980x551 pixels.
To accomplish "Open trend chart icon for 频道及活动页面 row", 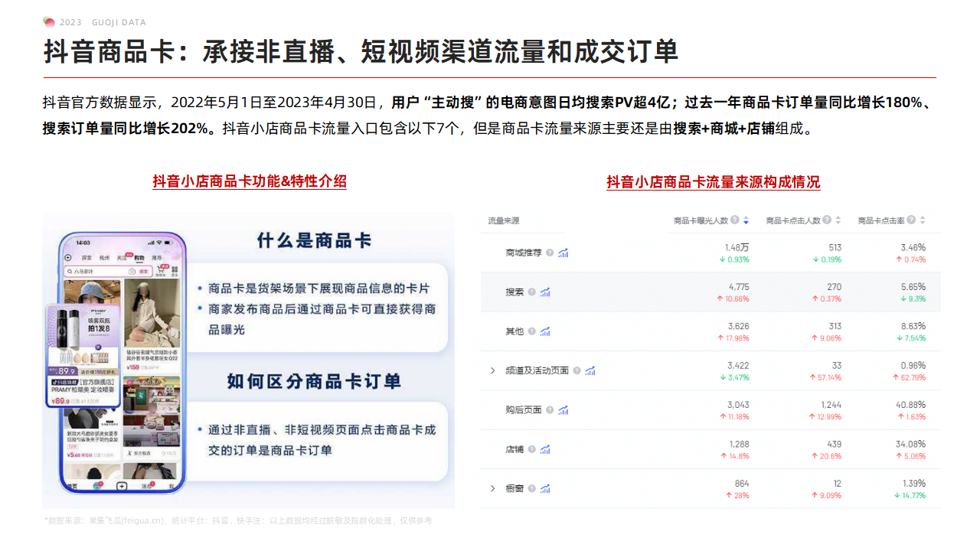I will 590,370.
